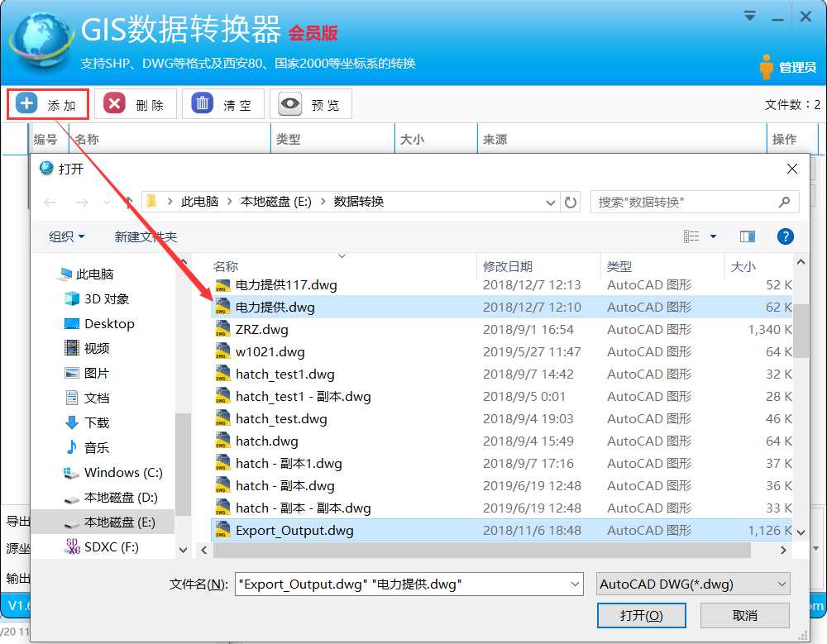Click the file list horizontal scrollbar

[481, 550]
